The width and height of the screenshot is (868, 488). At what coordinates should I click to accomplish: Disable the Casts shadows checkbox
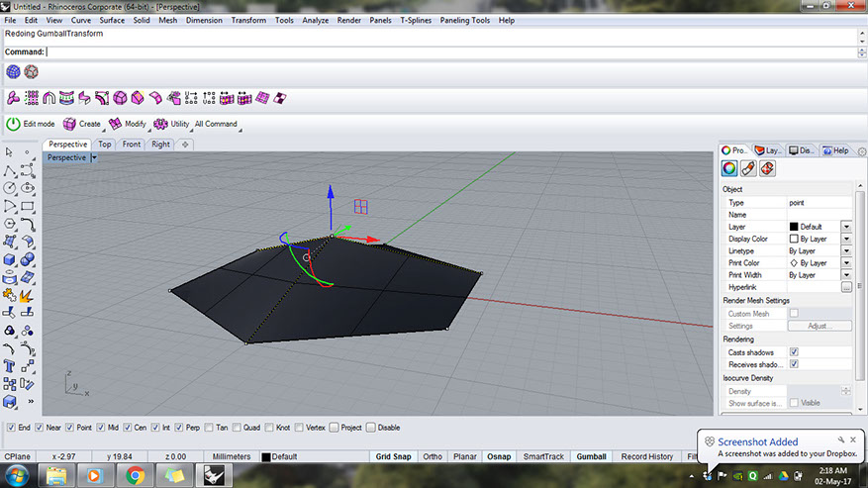pyautogui.click(x=794, y=352)
